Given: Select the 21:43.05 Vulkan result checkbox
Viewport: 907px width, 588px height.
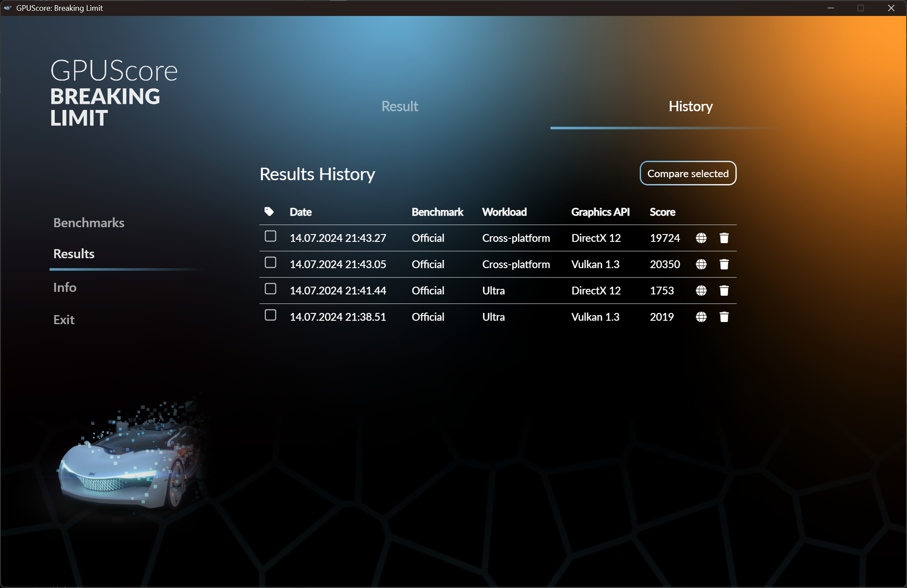Looking at the screenshot, I should 270,263.
